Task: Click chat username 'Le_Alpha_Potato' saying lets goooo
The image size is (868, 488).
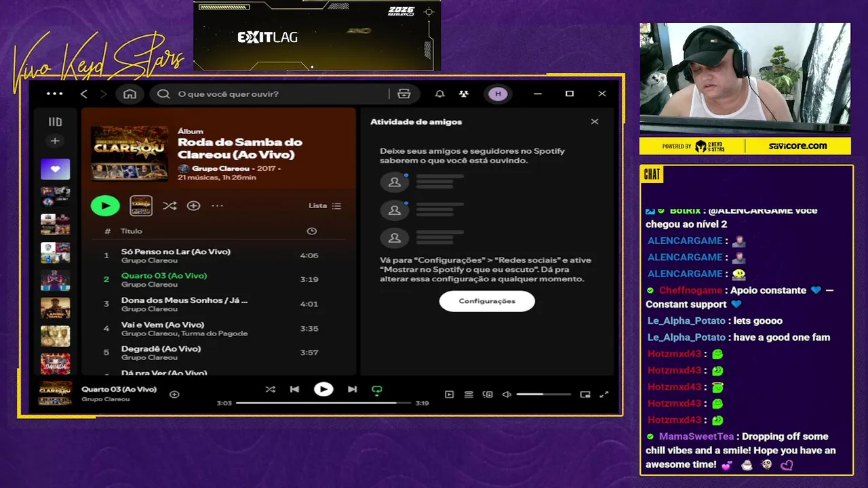Action: tap(686, 321)
